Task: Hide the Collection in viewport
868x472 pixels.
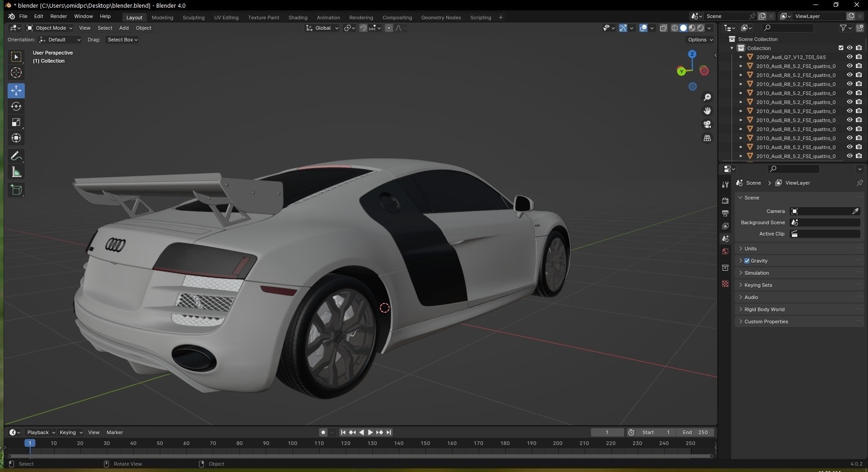Action: pyautogui.click(x=850, y=48)
